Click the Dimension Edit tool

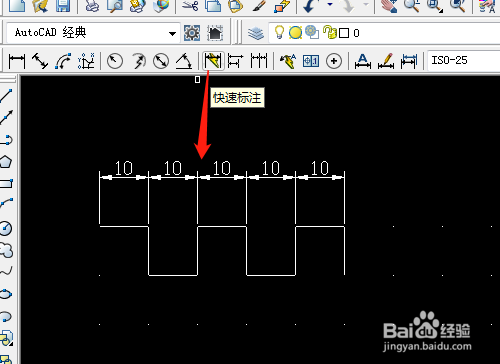363,61
